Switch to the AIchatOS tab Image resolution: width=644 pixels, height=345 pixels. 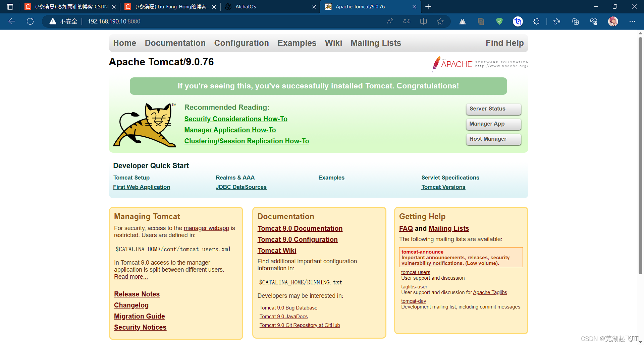pyautogui.click(x=271, y=7)
